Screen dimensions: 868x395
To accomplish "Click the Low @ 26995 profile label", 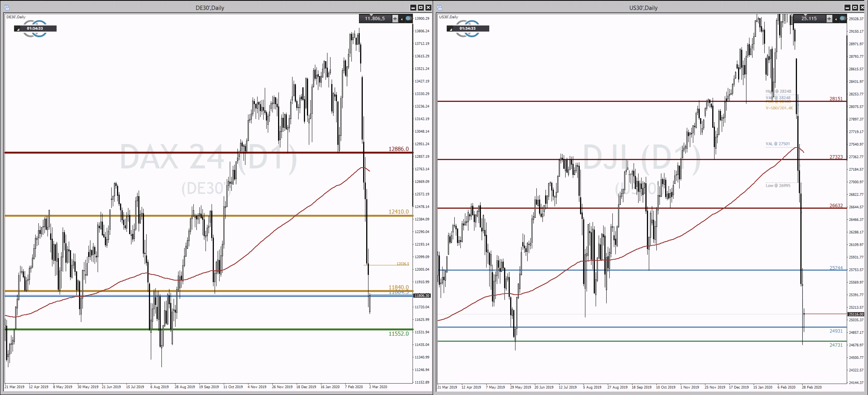I will pos(778,186).
